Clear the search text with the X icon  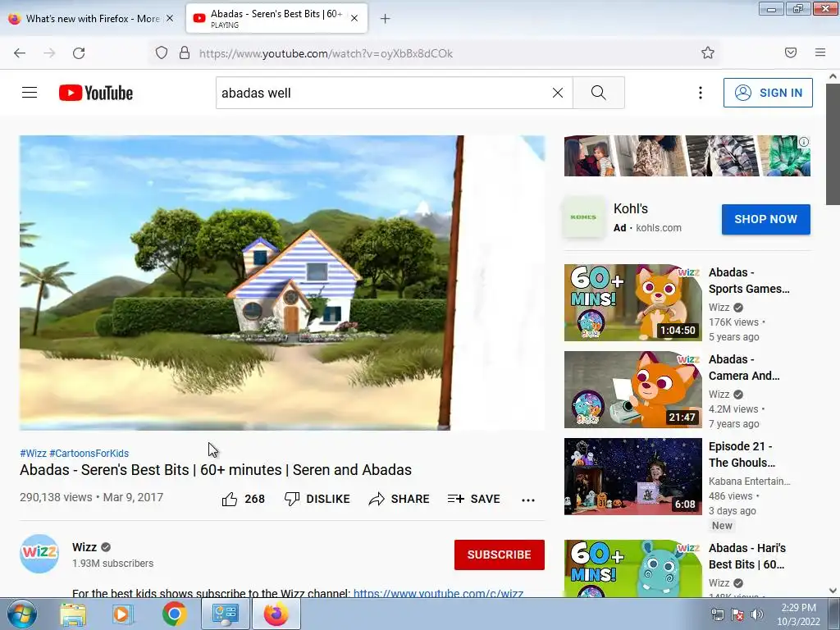pyautogui.click(x=558, y=93)
